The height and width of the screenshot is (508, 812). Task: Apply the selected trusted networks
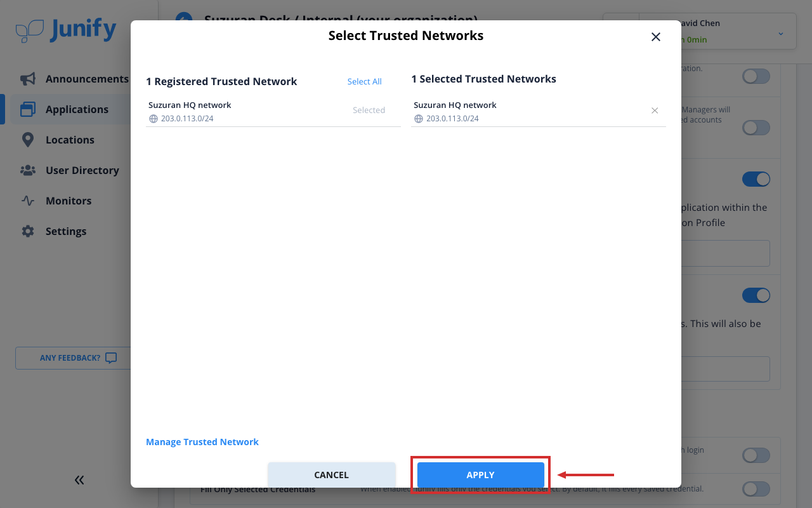480,475
